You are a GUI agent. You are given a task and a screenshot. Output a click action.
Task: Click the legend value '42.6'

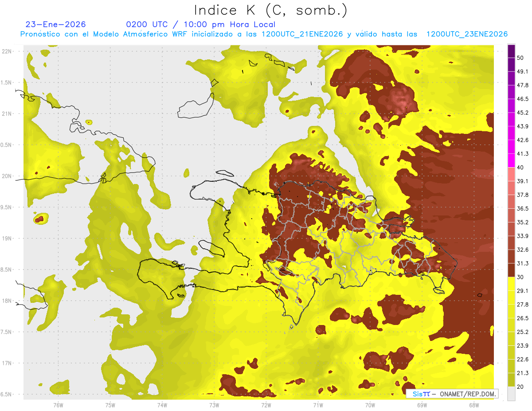pos(523,140)
